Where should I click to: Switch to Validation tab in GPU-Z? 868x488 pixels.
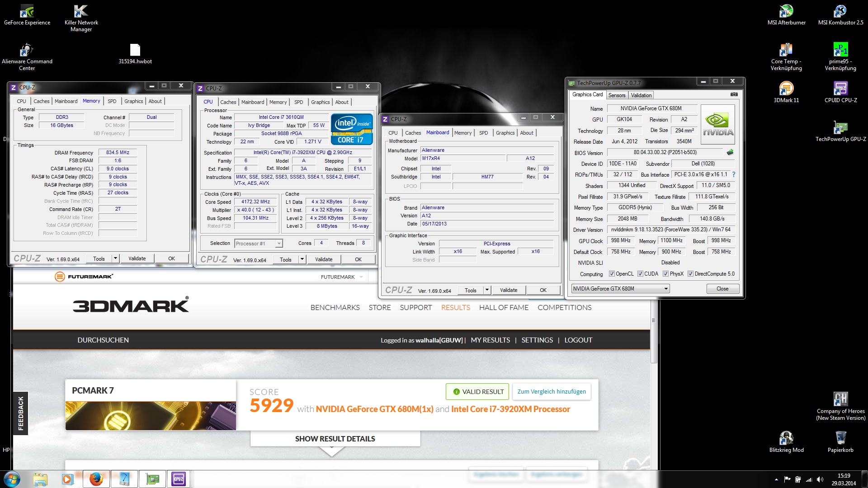(641, 95)
